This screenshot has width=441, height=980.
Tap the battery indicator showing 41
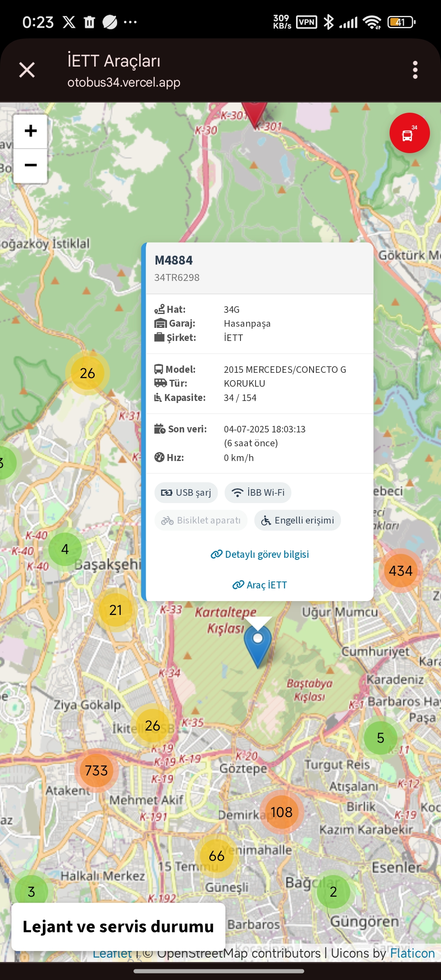point(401,22)
